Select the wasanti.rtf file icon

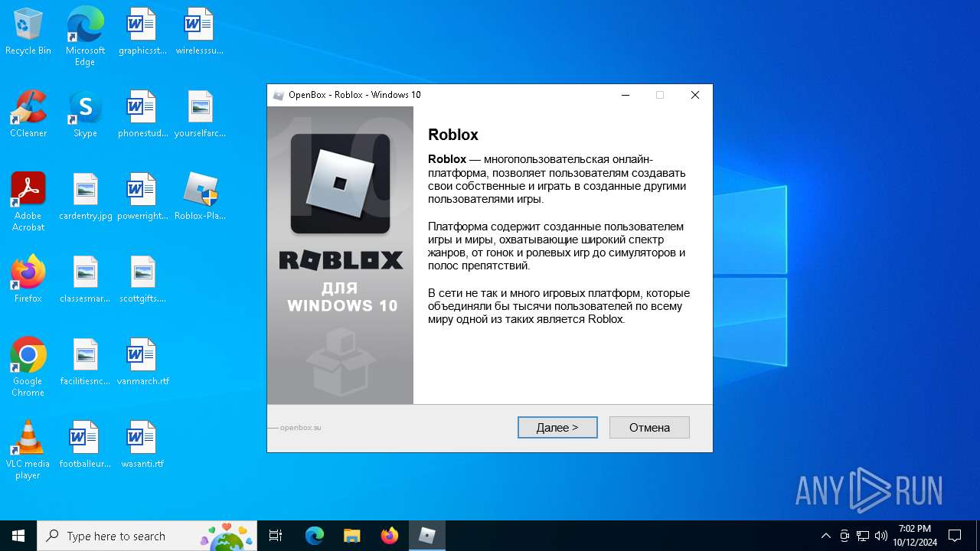click(142, 445)
